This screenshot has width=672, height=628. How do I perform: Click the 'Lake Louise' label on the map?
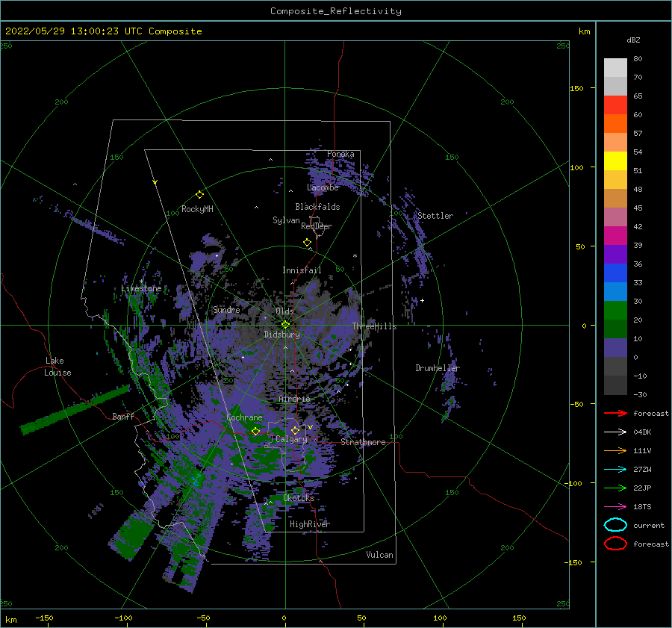[x=57, y=367]
